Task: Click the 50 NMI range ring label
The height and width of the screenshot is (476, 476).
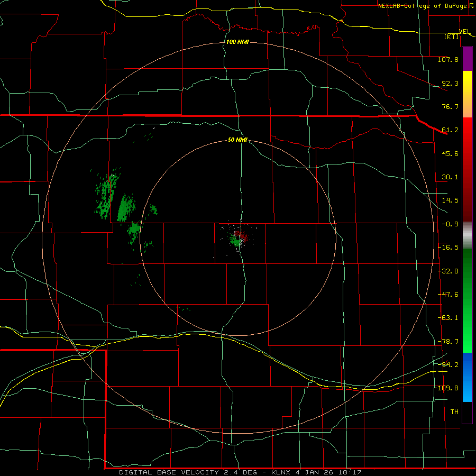Action: coord(237,140)
